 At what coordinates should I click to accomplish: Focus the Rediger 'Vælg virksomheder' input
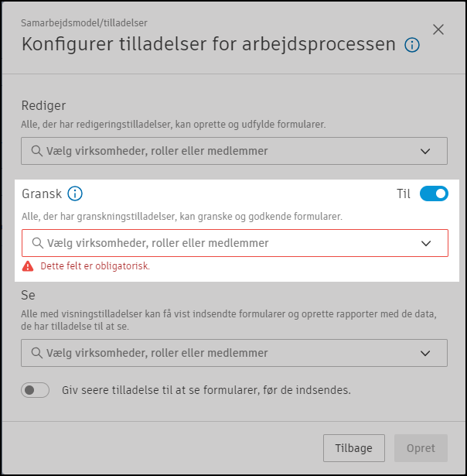tap(216, 151)
